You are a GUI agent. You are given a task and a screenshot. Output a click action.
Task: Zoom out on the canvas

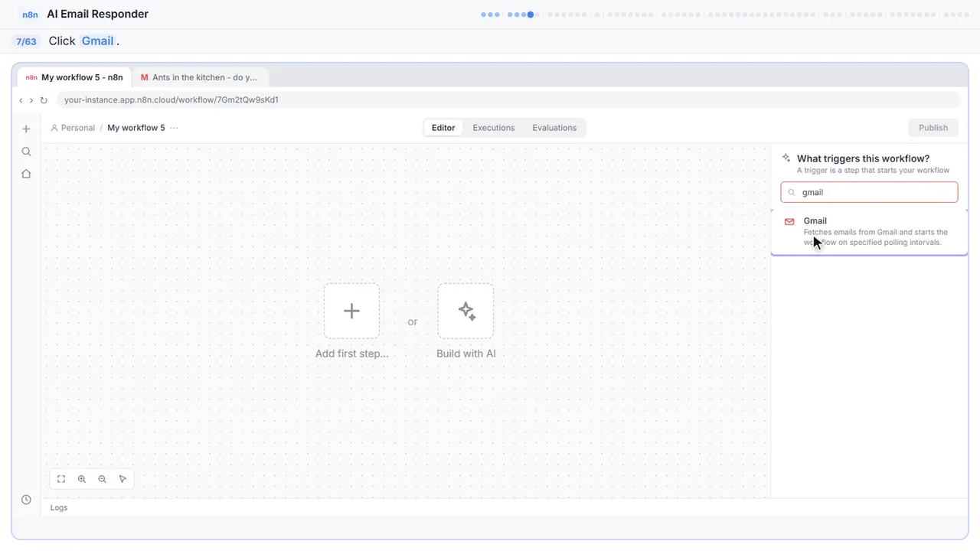tap(102, 479)
